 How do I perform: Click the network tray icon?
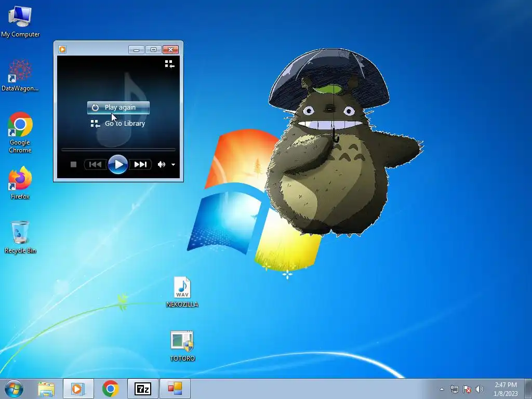[x=454, y=389]
